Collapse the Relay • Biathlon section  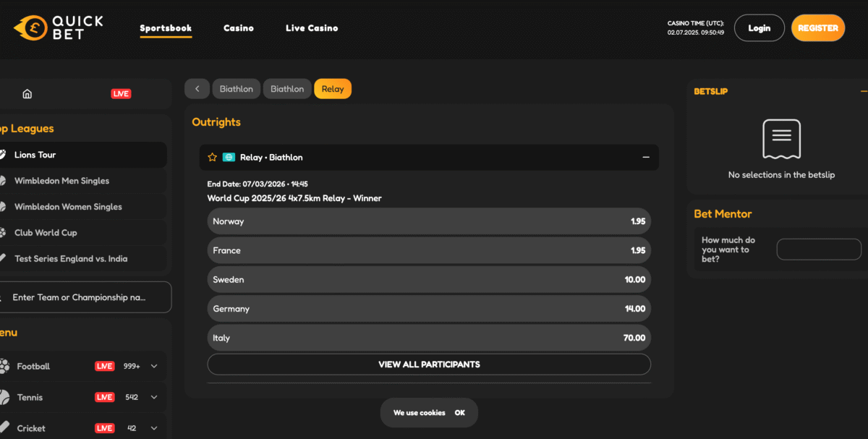(646, 158)
